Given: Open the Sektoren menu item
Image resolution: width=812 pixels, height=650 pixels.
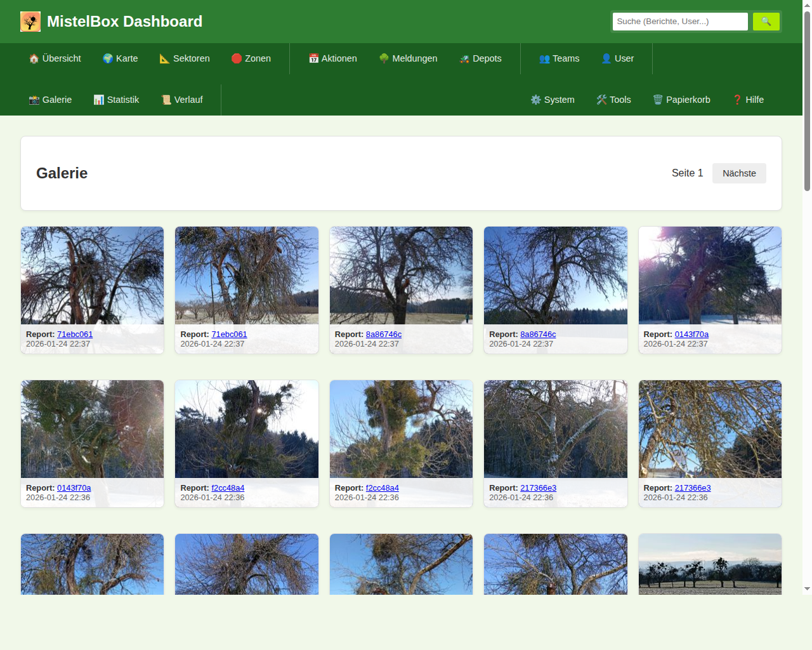Looking at the screenshot, I should [184, 58].
